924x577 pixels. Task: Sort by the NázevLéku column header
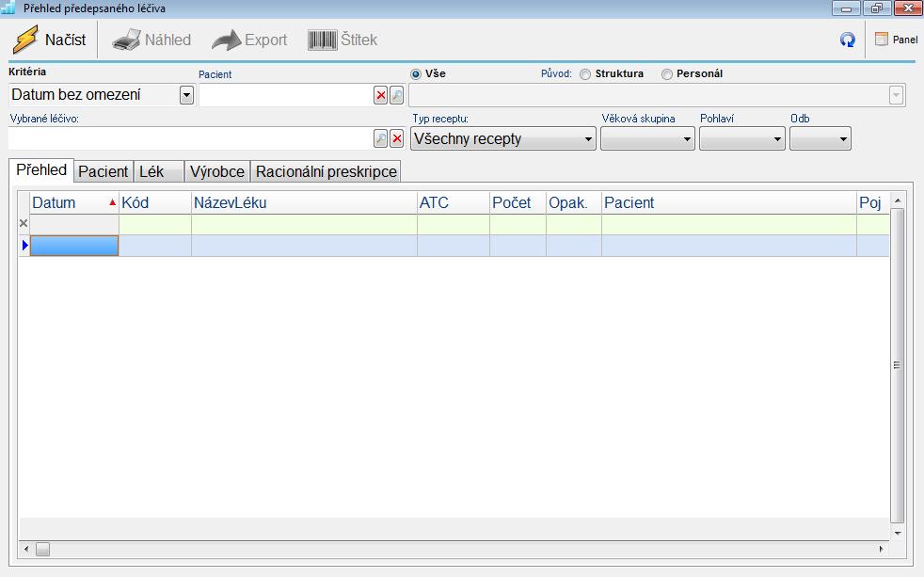pyautogui.click(x=304, y=202)
